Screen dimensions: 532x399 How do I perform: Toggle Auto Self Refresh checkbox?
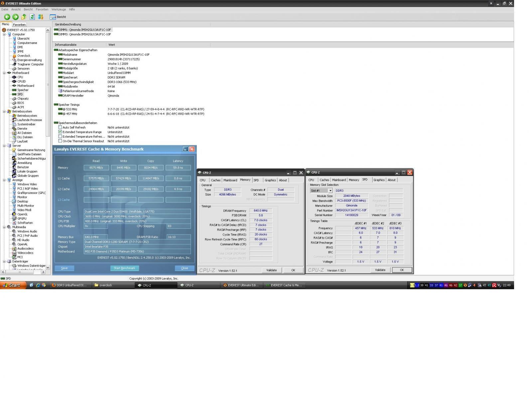pos(60,127)
